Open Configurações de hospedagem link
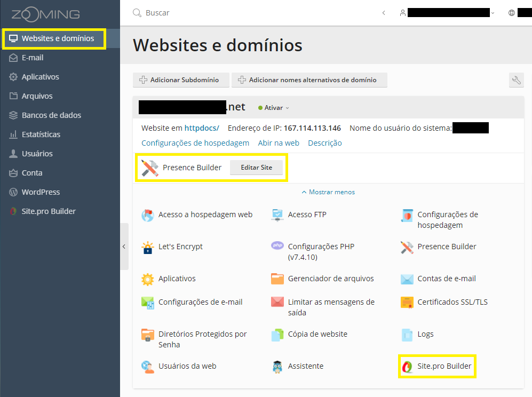532x397 pixels. (x=195, y=143)
